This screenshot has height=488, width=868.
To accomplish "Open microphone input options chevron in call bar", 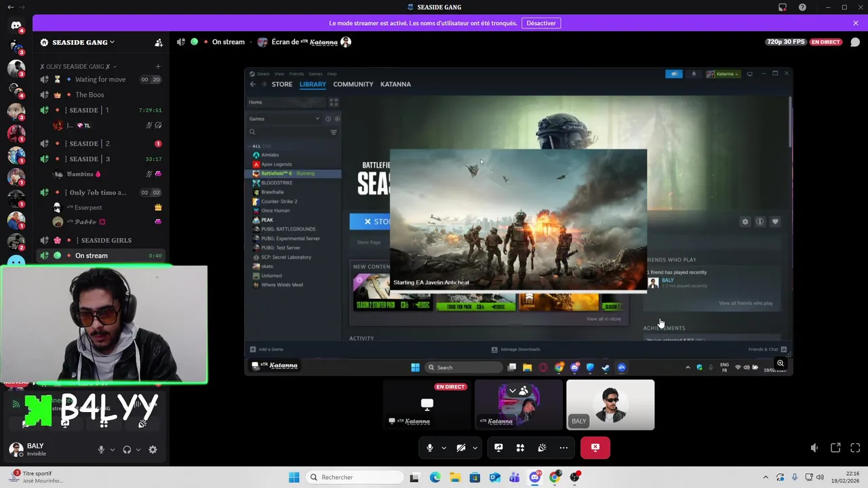I will [x=443, y=448].
